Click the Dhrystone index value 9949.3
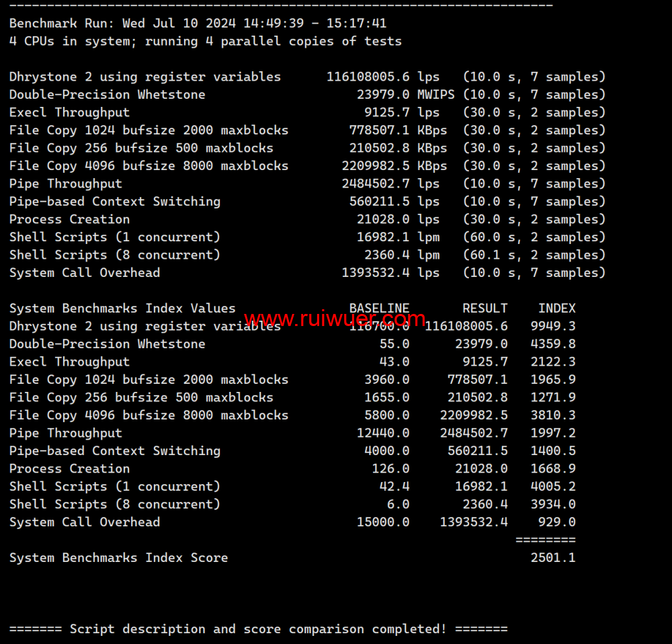 (x=552, y=326)
